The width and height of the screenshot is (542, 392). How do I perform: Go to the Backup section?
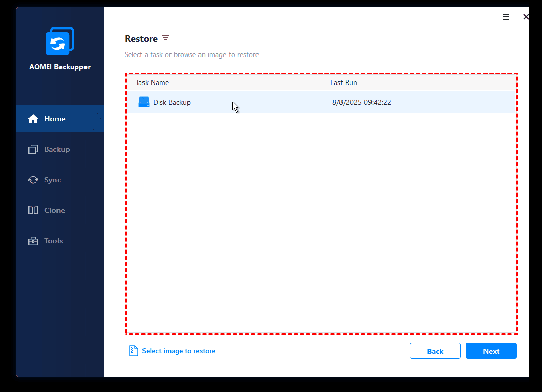(60, 149)
